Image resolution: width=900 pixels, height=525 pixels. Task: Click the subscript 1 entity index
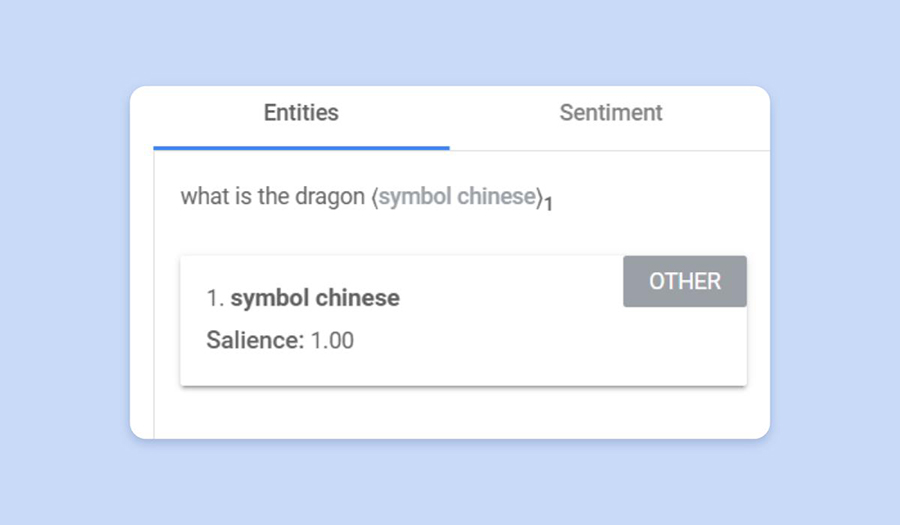point(549,205)
